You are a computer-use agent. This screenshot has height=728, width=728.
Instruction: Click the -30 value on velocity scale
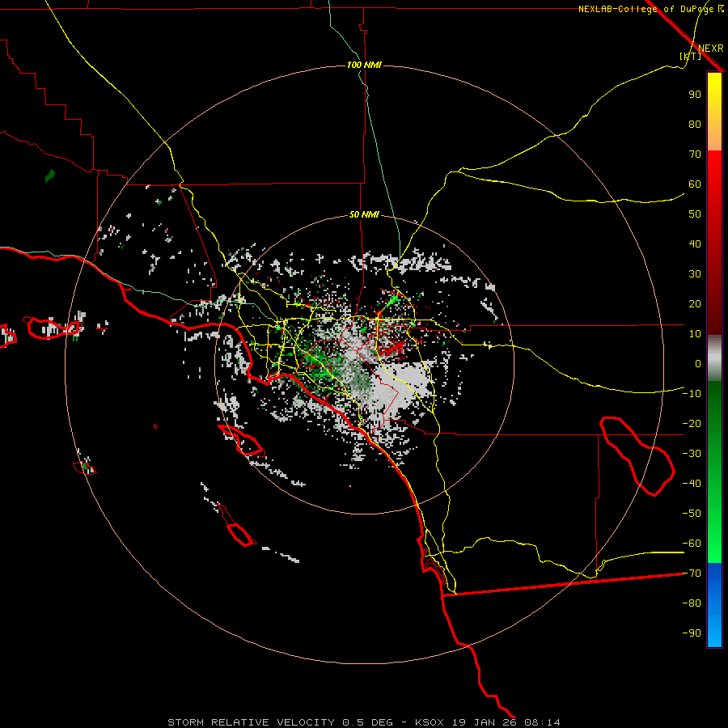(x=692, y=454)
